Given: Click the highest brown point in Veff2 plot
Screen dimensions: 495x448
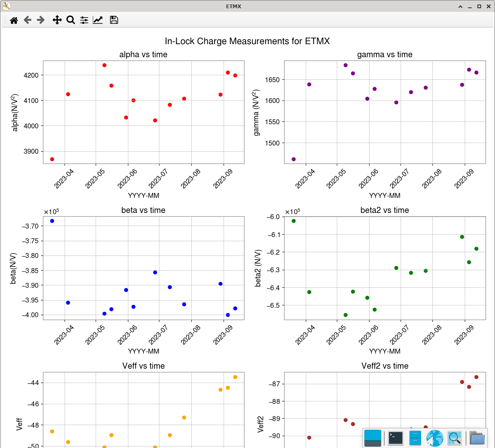Looking at the screenshot, I should point(476,377).
